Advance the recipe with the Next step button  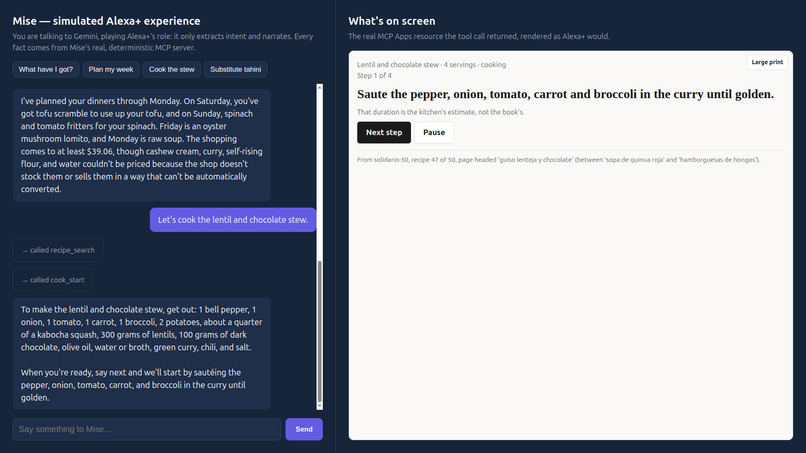pos(384,133)
